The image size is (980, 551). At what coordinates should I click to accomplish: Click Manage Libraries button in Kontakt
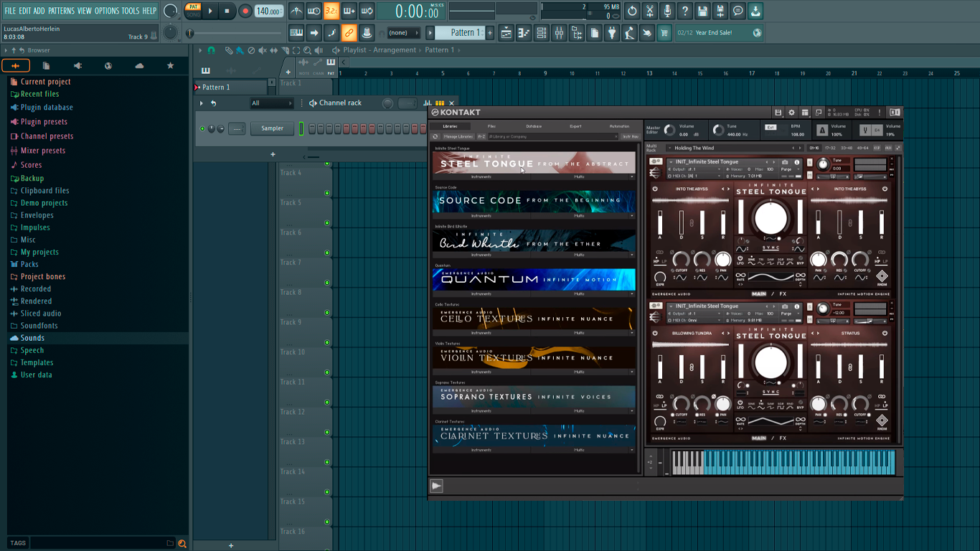[x=458, y=136]
